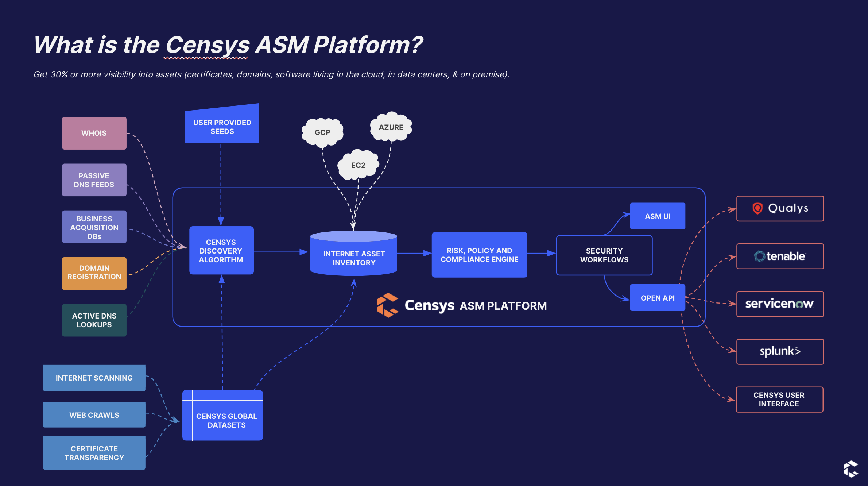
Task: Click the Censys Discovery Algorithm box
Action: [221, 251]
